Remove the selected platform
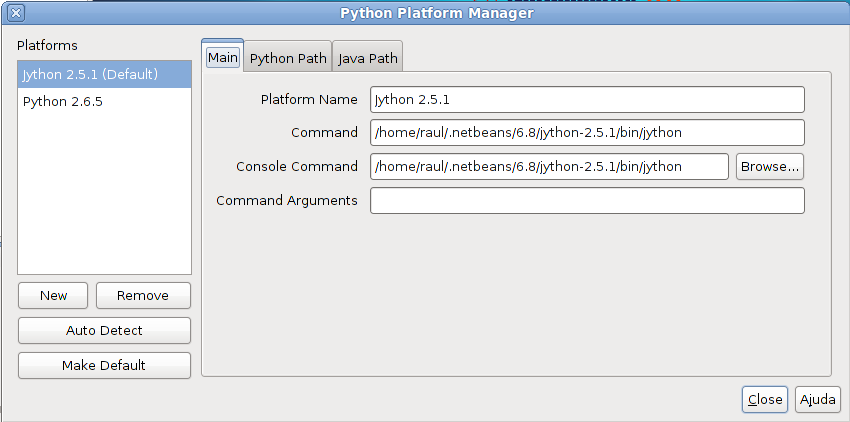 coord(143,295)
